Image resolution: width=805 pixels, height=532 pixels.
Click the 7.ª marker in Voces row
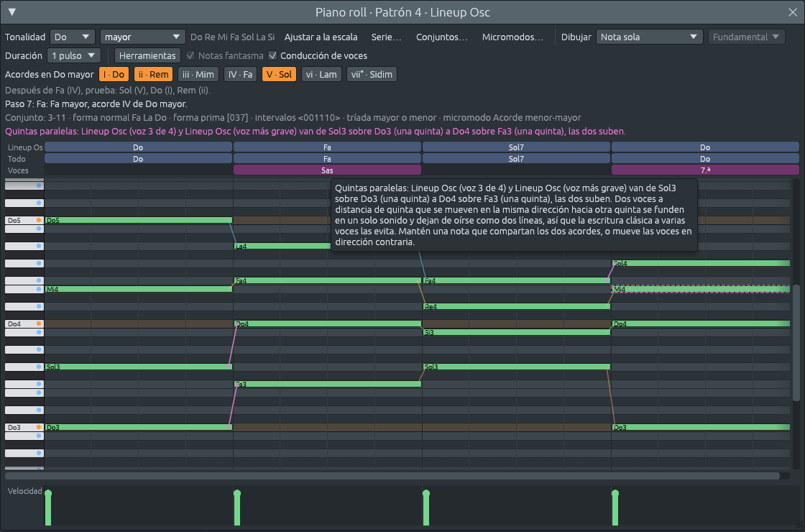(x=705, y=170)
